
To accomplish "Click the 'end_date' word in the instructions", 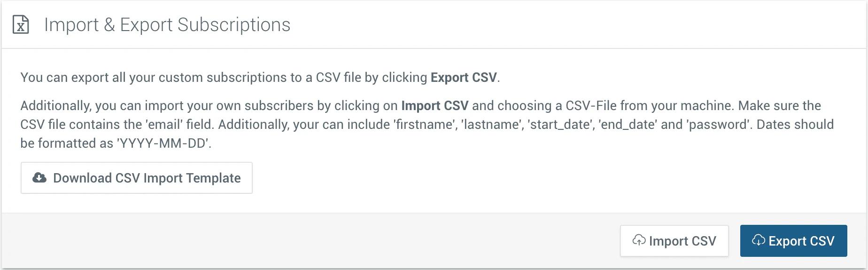I will pyautogui.click(x=628, y=124).
